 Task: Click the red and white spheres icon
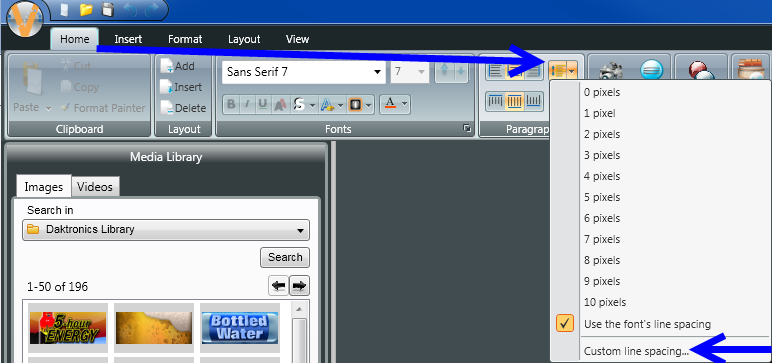click(x=701, y=70)
